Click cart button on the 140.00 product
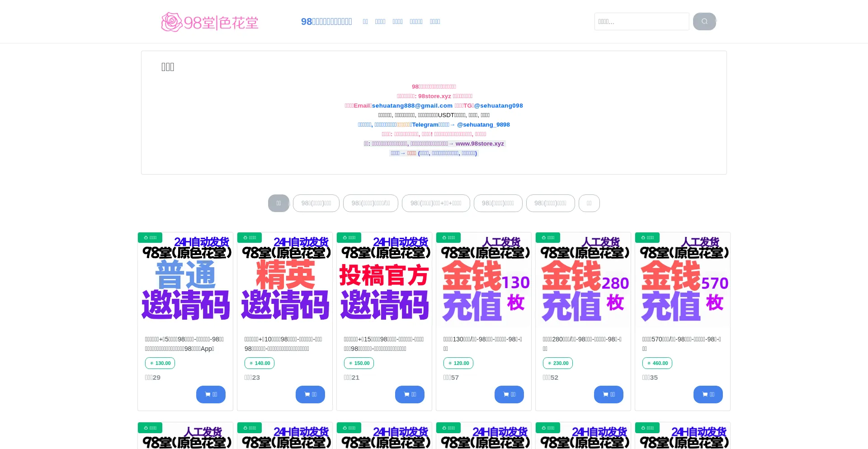Screen dimensions: 868x449 [x=310, y=394]
